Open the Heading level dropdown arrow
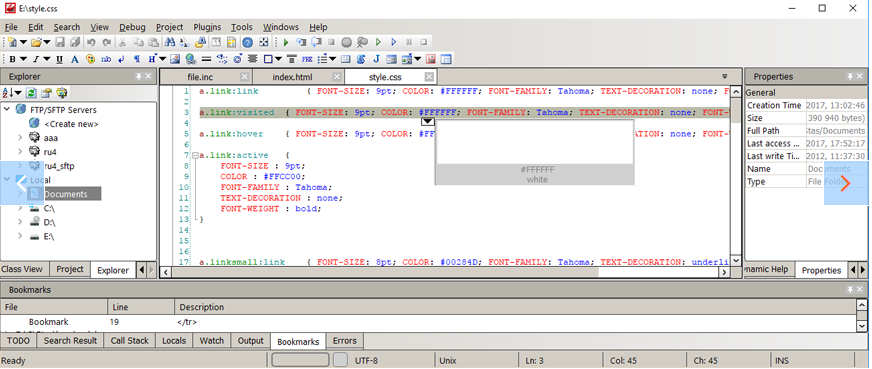 click(x=162, y=59)
